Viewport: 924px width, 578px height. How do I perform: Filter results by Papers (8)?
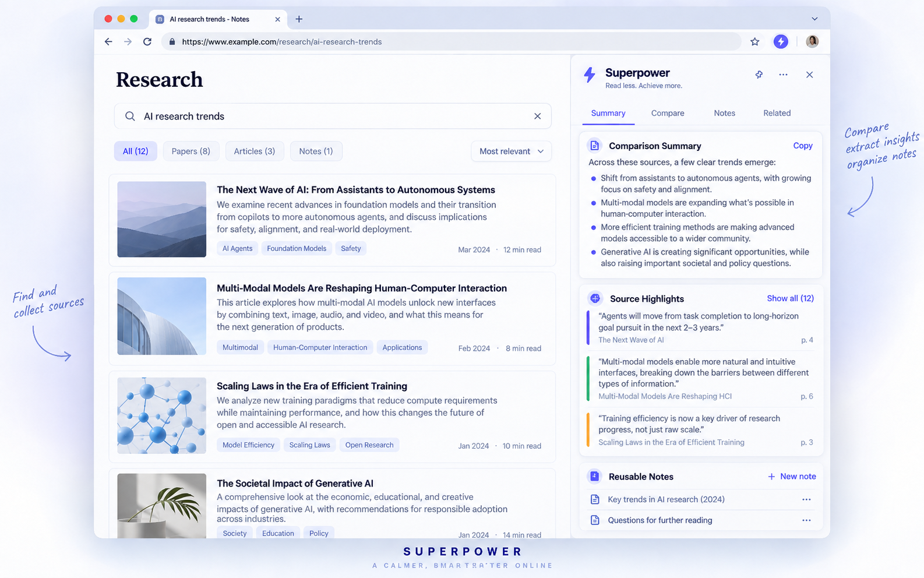click(191, 151)
